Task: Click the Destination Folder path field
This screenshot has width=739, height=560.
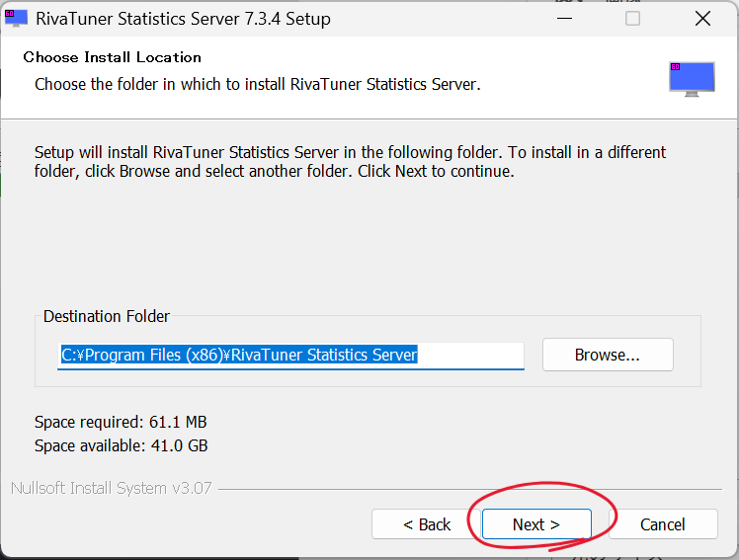Action: pyautogui.click(x=290, y=355)
